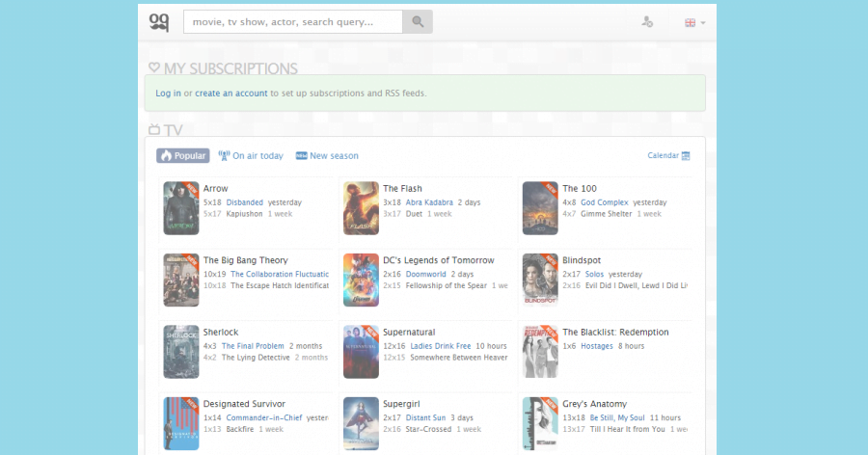Click the Sherlock show title
The image size is (868, 455).
tap(220, 333)
